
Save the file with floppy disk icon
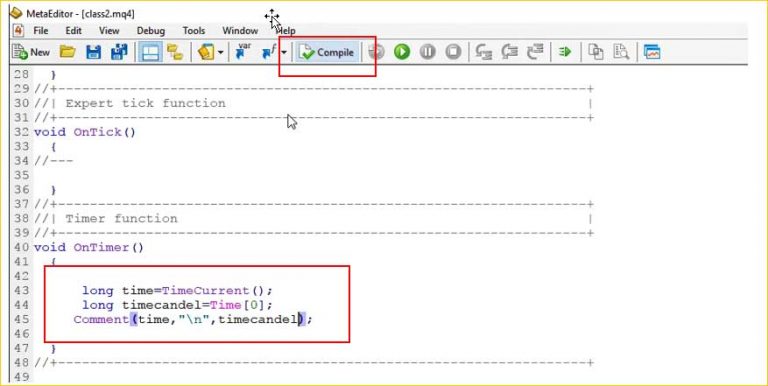94,52
